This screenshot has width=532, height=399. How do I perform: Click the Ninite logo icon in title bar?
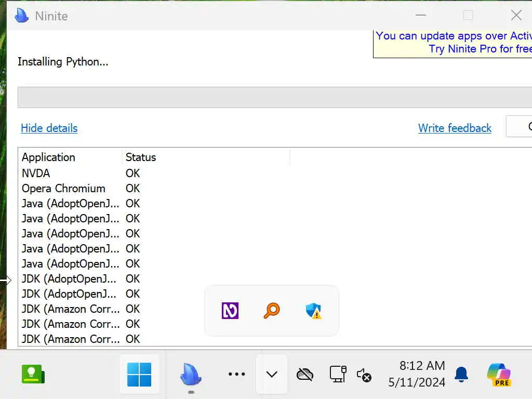click(22, 15)
